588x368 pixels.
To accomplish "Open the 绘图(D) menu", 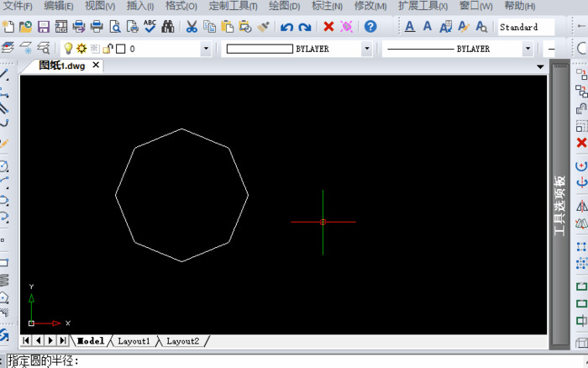I will click(x=284, y=6).
